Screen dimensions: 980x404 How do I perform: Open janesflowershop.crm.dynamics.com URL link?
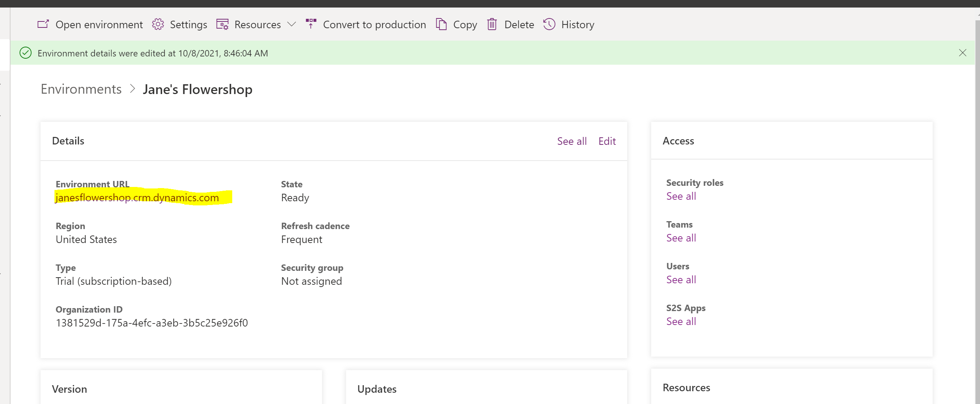[x=137, y=197]
